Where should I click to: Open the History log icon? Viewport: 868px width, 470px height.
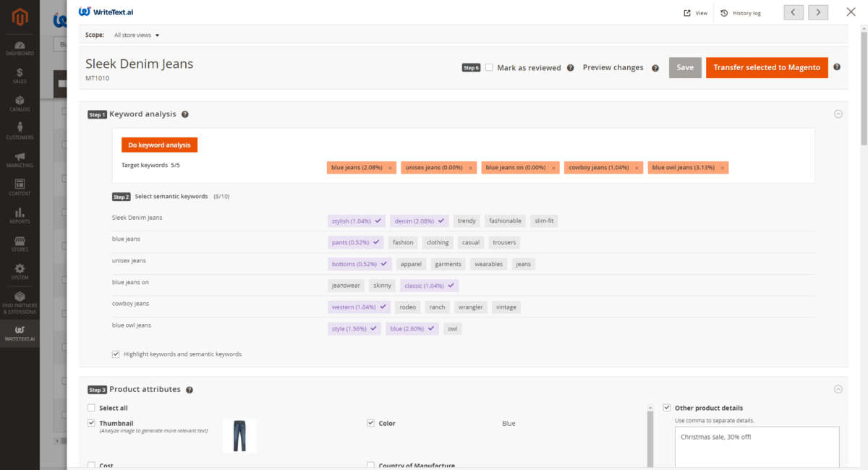click(x=724, y=13)
